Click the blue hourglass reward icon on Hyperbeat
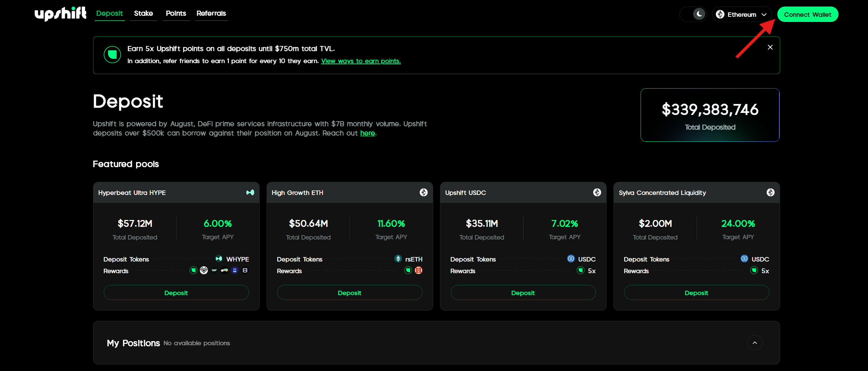 point(235,270)
